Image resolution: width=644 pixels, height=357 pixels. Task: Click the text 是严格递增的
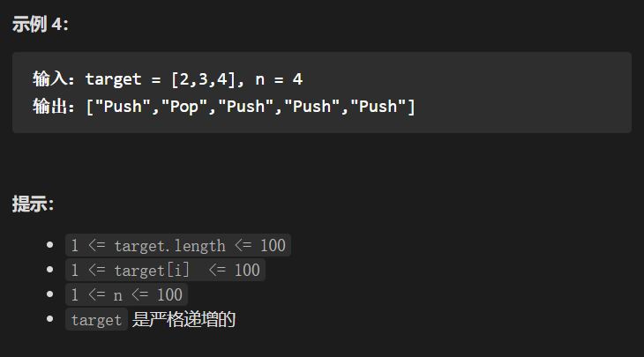coord(183,319)
